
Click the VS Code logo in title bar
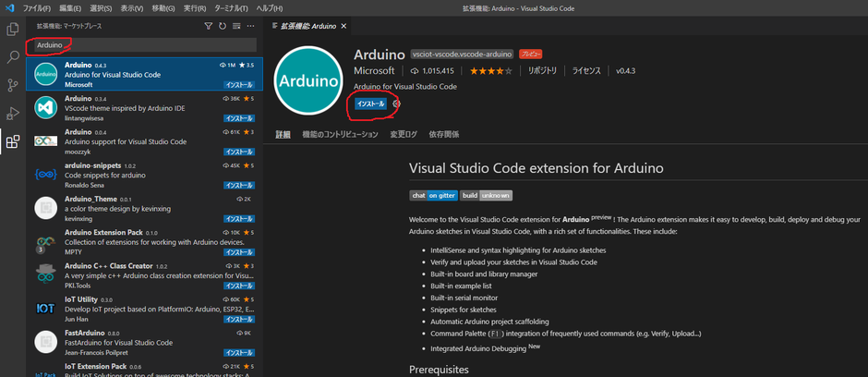coord(9,8)
